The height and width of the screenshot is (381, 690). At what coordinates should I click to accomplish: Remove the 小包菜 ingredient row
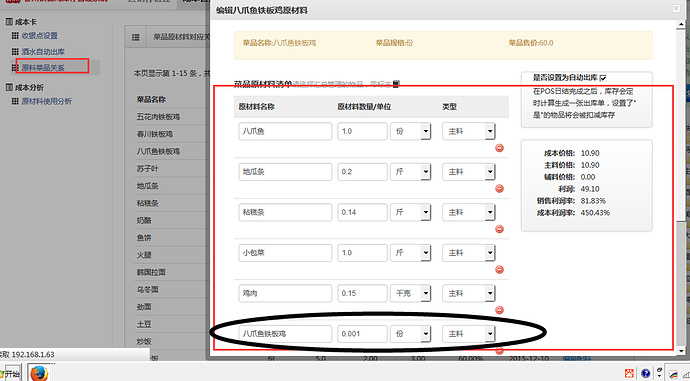tap(499, 270)
